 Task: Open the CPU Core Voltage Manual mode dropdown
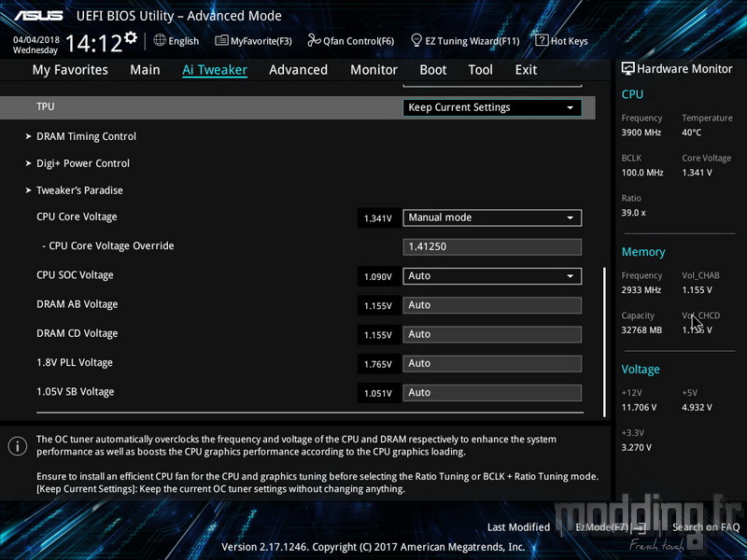(x=492, y=217)
